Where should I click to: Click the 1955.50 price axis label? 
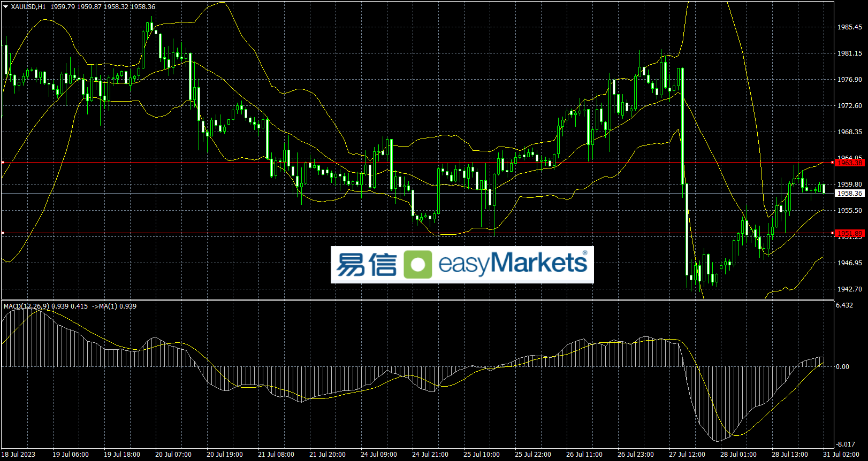pyautogui.click(x=850, y=211)
